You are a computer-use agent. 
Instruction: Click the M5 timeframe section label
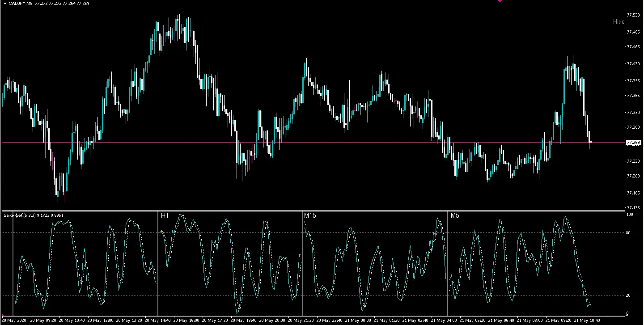click(454, 215)
